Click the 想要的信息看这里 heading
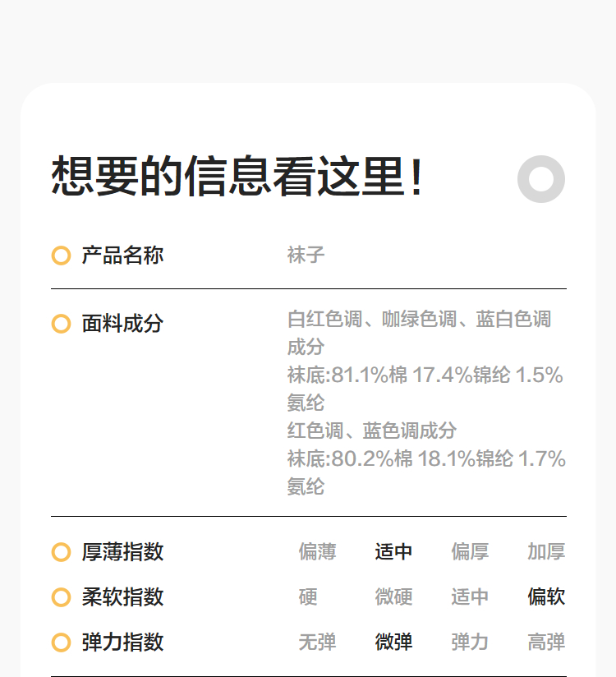 [238, 177]
